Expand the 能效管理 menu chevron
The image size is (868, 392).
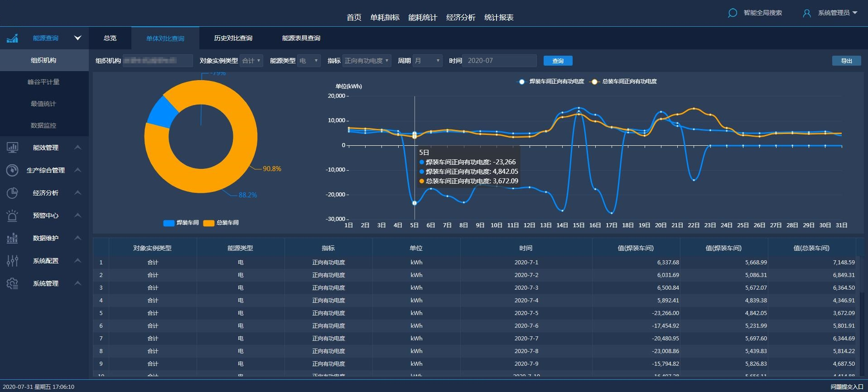pos(77,147)
